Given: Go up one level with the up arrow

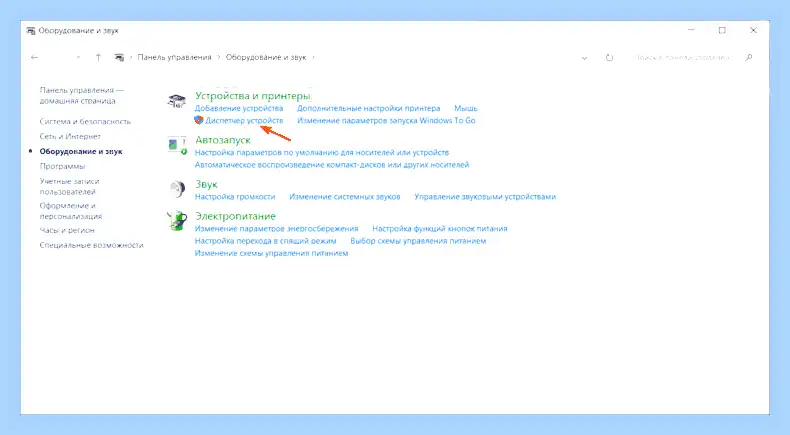Looking at the screenshot, I should (x=98, y=57).
